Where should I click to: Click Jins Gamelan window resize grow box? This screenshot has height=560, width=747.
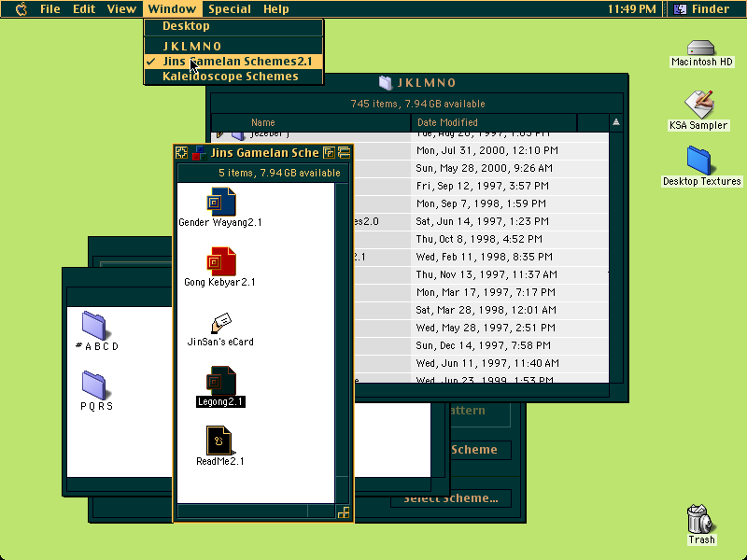click(x=343, y=512)
